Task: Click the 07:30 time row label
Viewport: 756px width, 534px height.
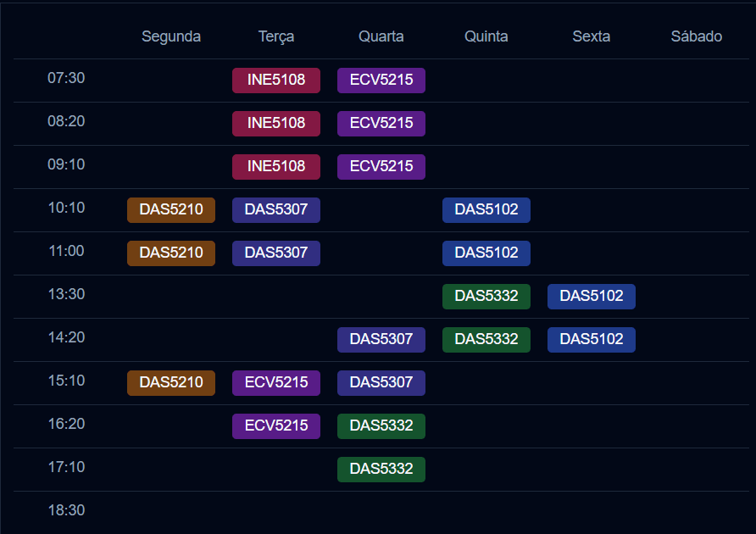Action: point(66,79)
